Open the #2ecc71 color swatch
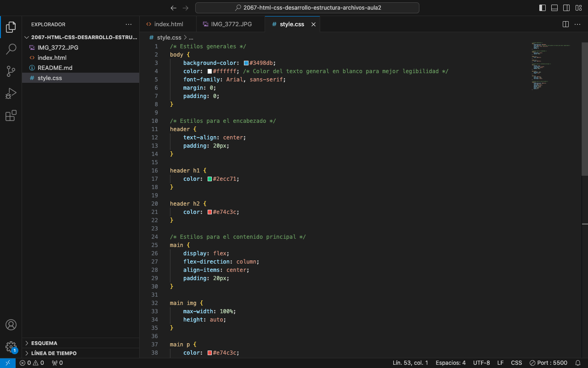 click(x=209, y=179)
